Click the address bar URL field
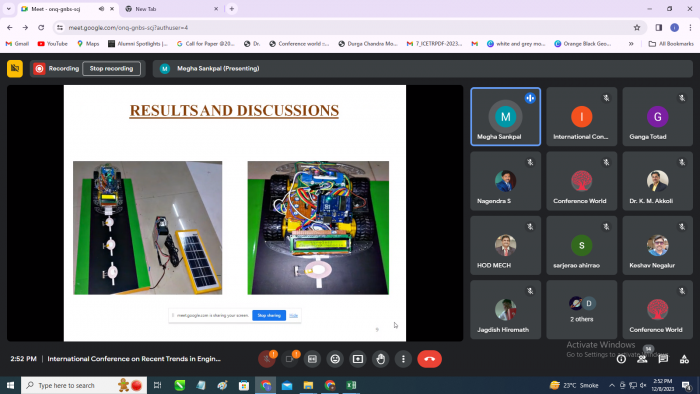 coord(344,28)
